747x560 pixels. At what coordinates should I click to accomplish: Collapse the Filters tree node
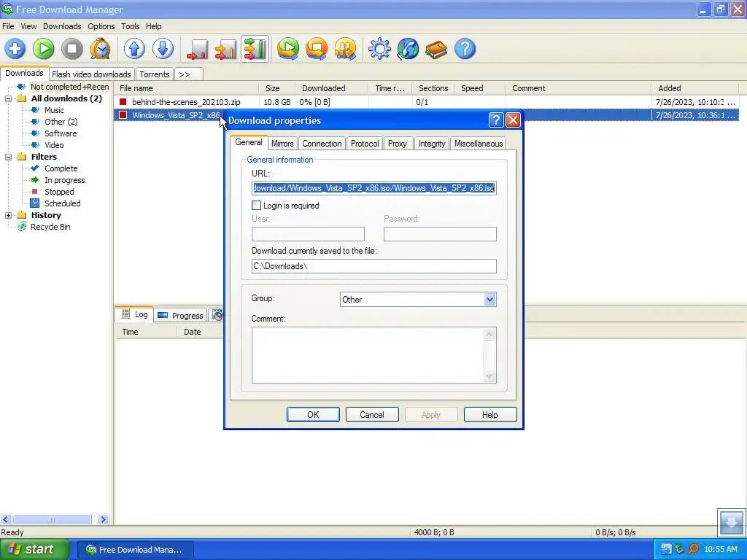tap(8, 157)
